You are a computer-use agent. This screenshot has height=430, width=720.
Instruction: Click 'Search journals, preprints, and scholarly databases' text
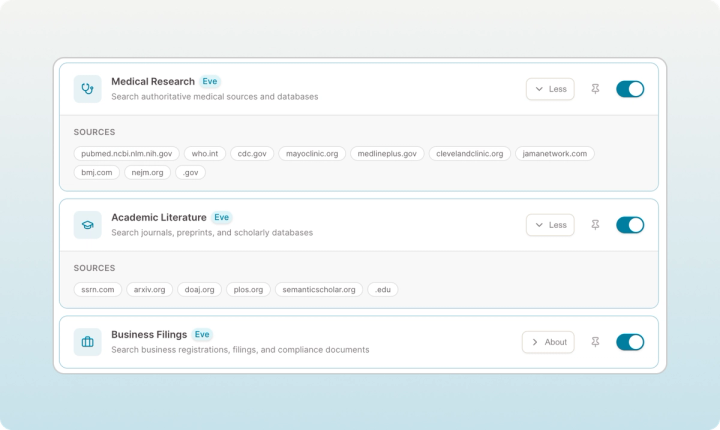pos(212,232)
